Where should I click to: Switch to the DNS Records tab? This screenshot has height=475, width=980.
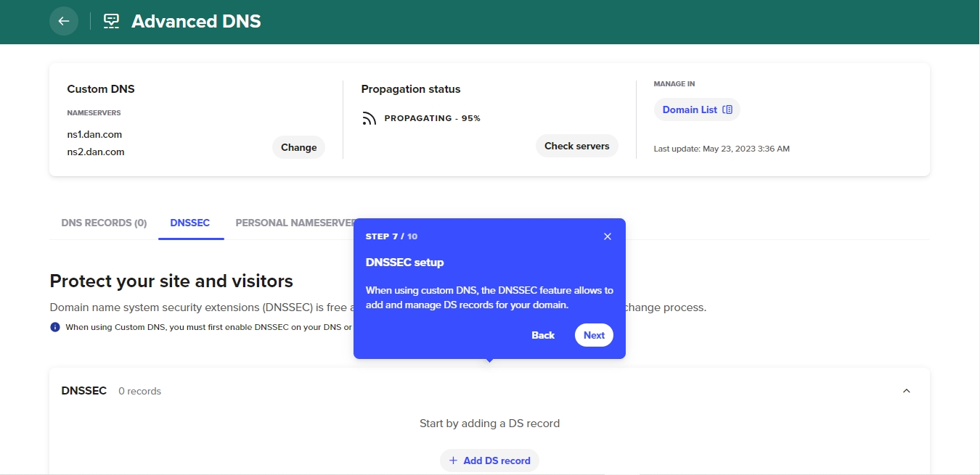coord(104,223)
